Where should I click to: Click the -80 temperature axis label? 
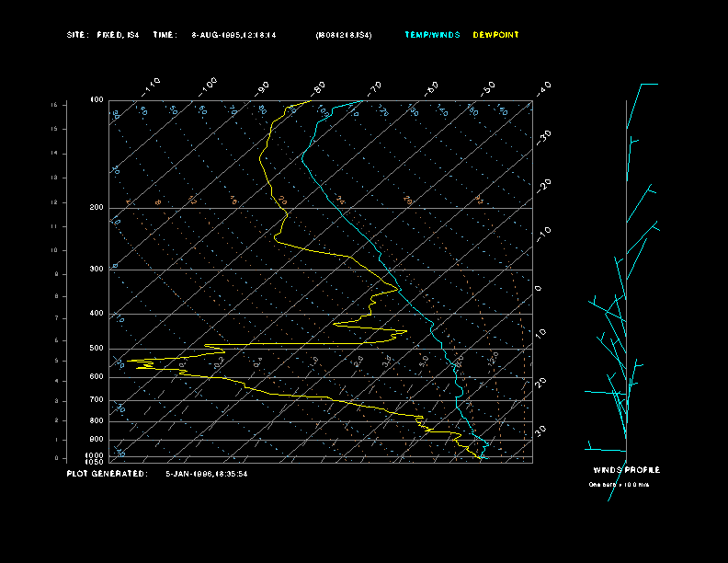pos(317,88)
